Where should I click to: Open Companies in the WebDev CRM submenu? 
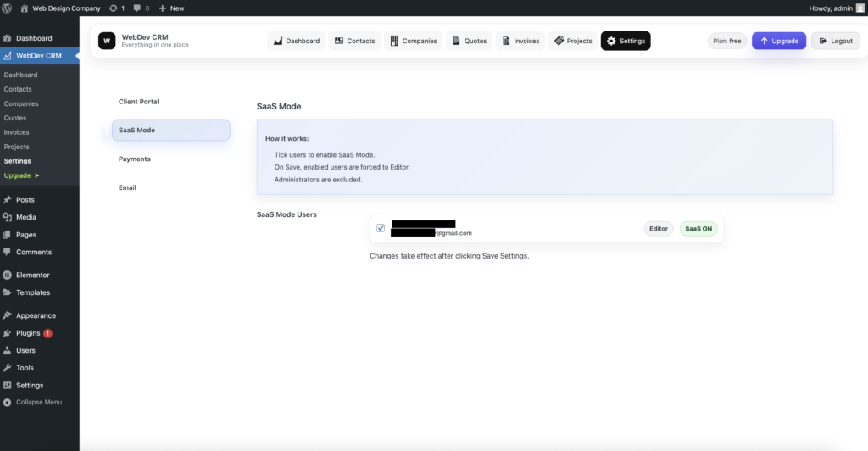21,103
